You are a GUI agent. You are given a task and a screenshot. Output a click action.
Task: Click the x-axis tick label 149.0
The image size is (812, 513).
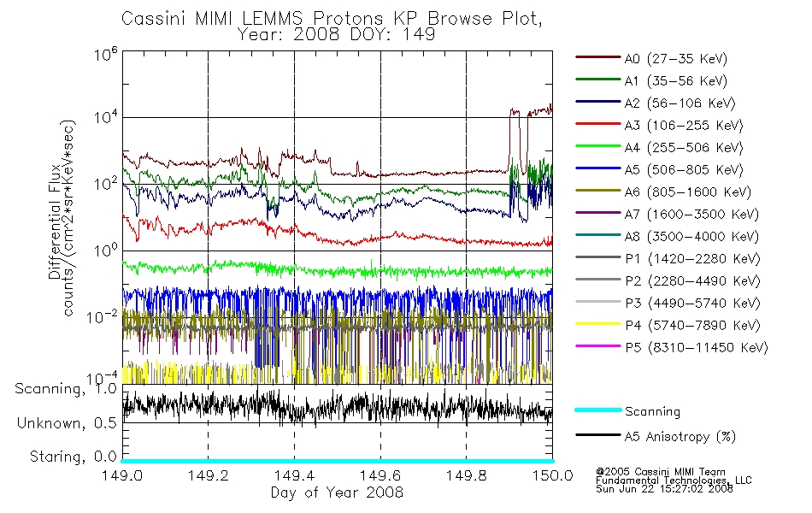pyautogui.click(x=122, y=475)
